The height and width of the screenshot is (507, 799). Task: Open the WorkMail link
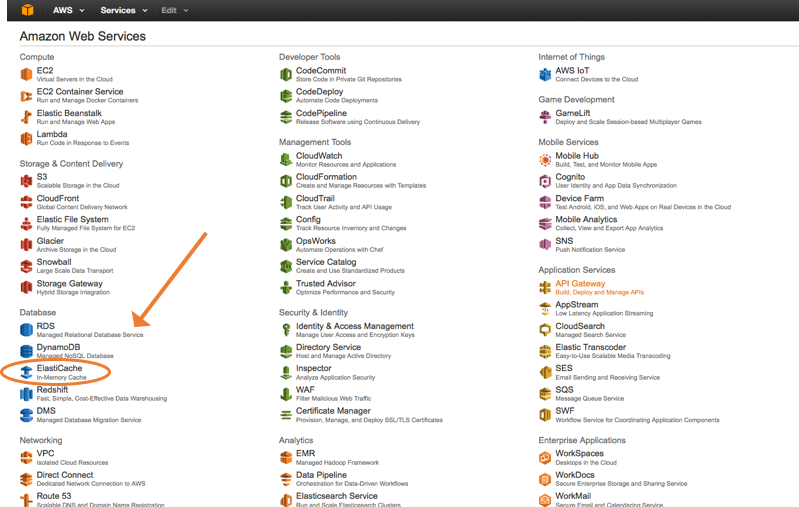click(573, 496)
